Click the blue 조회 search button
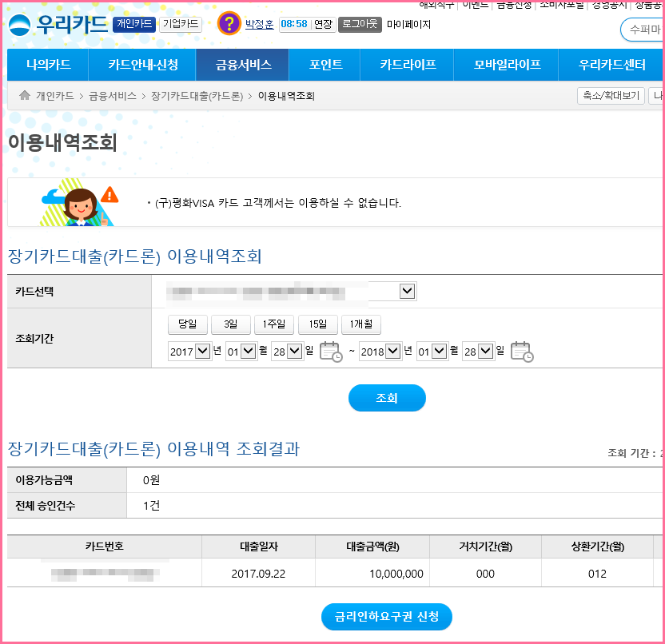The height and width of the screenshot is (644, 665). coord(387,398)
